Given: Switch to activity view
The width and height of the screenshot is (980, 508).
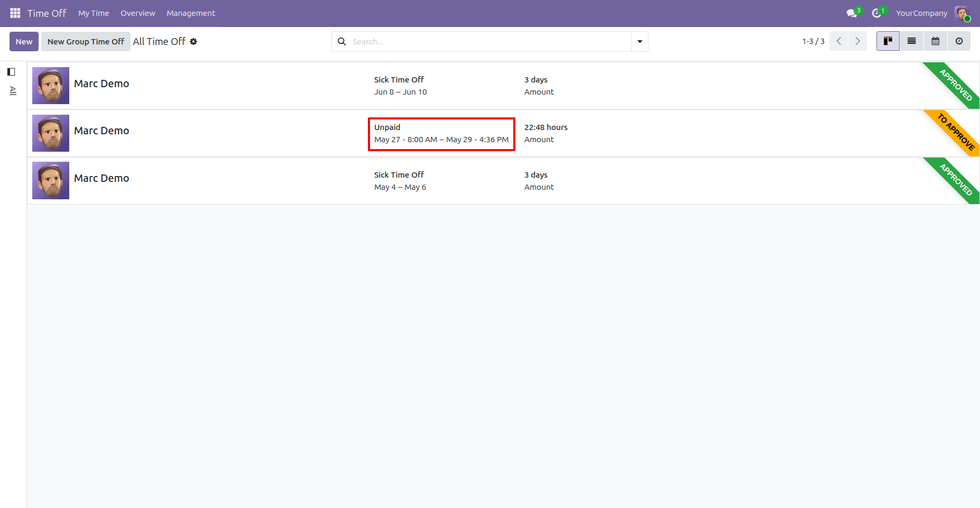Looking at the screenshot, I should coord(959,41).
